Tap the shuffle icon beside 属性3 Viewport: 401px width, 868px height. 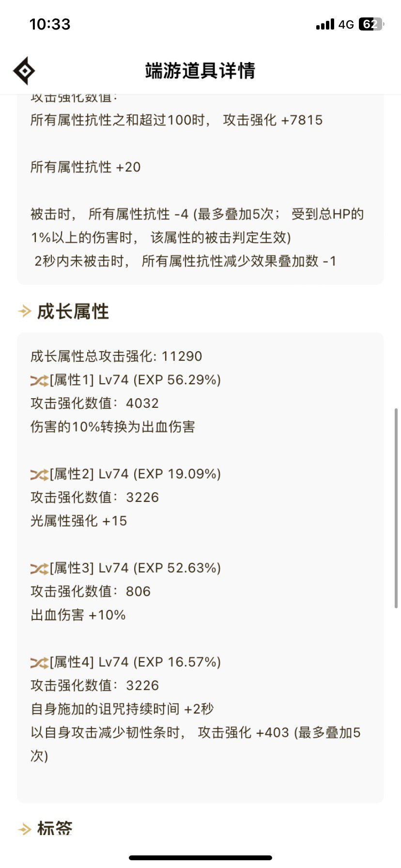coord(39,568)
